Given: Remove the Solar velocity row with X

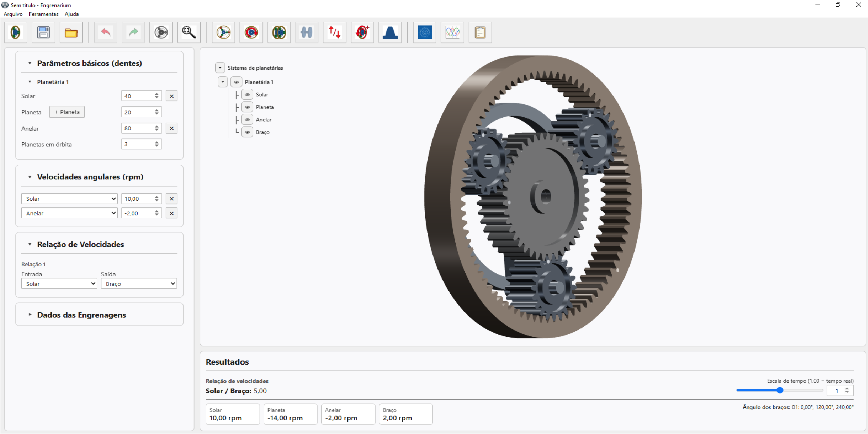Looking at the screenshot, I should tap(172, 199).
